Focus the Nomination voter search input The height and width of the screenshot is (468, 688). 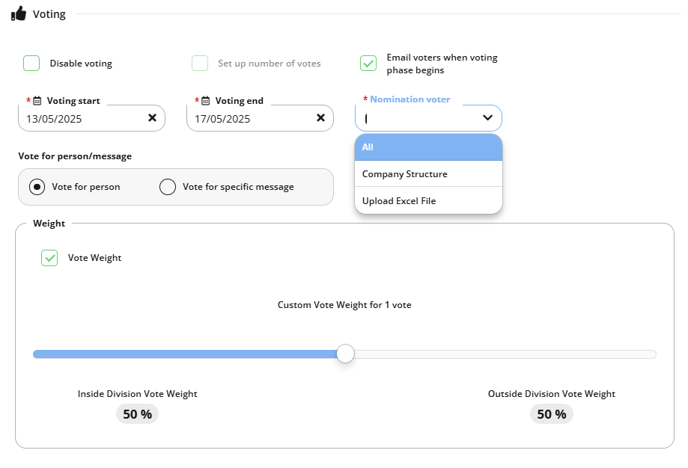click(419, 118)
